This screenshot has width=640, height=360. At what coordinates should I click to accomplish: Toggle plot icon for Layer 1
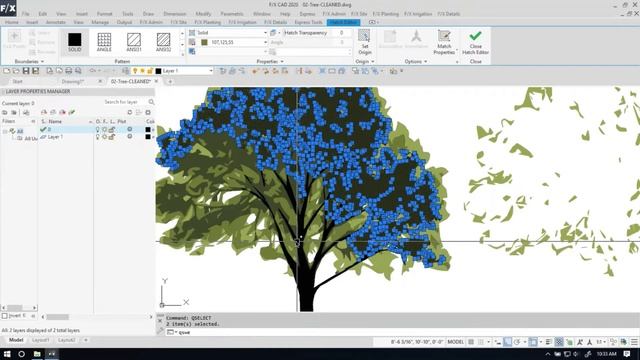pos(129,137)
